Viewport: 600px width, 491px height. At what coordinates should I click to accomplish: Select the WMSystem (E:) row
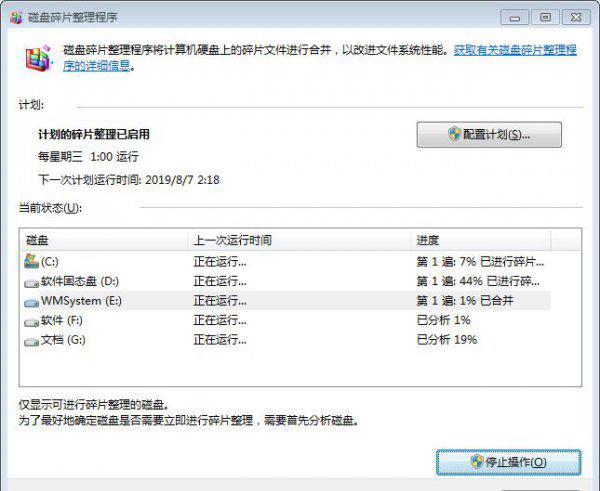[x=285, y=301]
